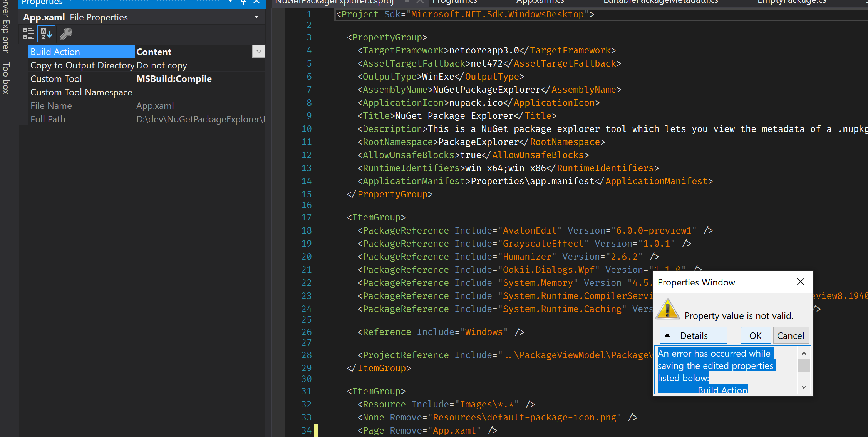868x437 pixels.
Task: Collapse the error Details section
Action: coord(693,335)
